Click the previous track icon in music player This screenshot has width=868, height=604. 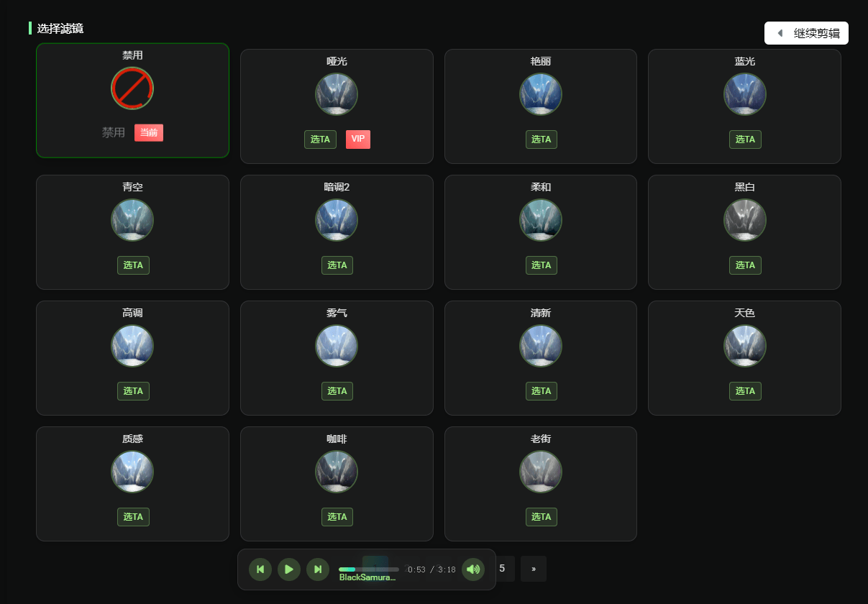click(x=260, y=569)
